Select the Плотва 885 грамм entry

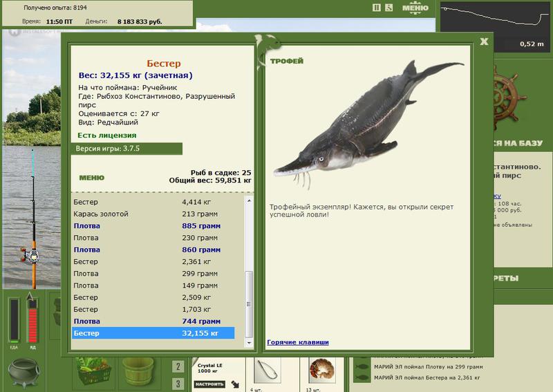click(x=153, y=226)
